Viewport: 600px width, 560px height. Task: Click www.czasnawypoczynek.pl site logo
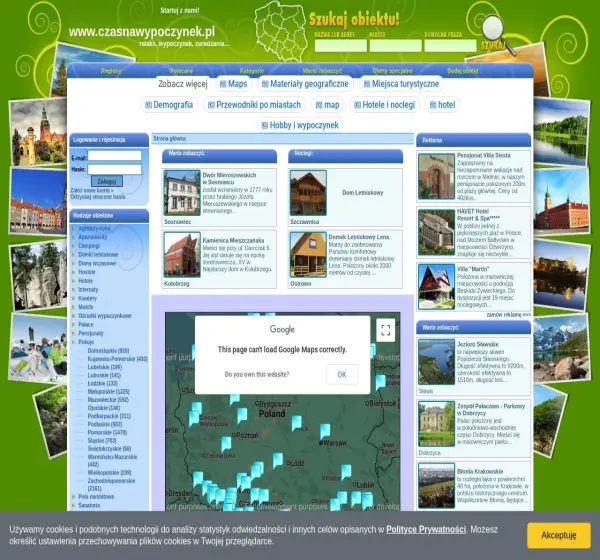[142, 31]
